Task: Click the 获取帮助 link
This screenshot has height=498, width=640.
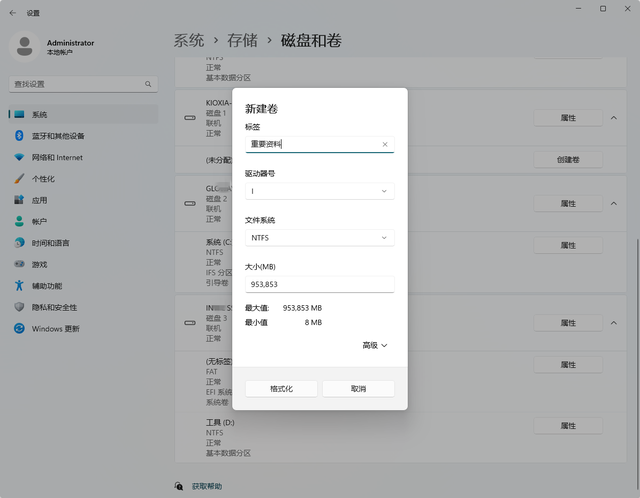Action: [x=207, y=486]
